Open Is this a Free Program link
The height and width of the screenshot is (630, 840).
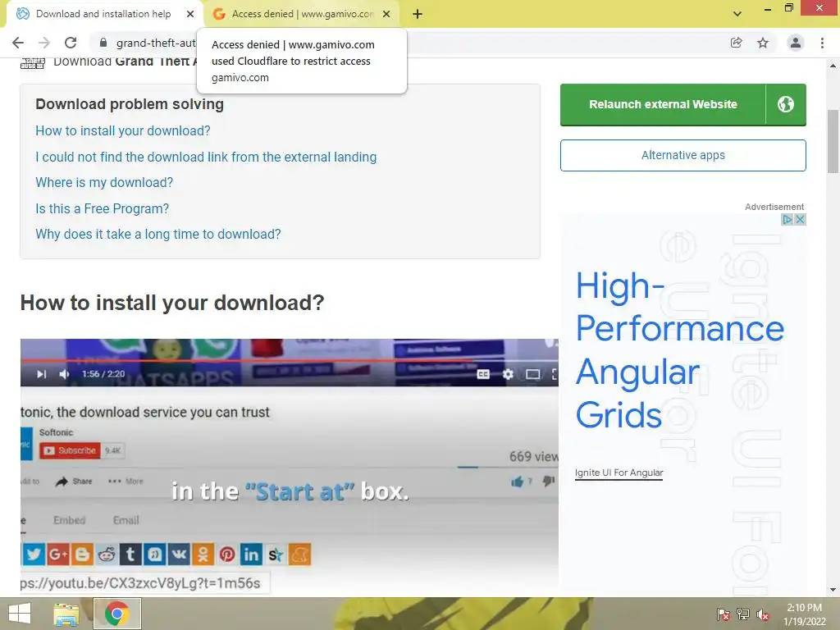102,208
